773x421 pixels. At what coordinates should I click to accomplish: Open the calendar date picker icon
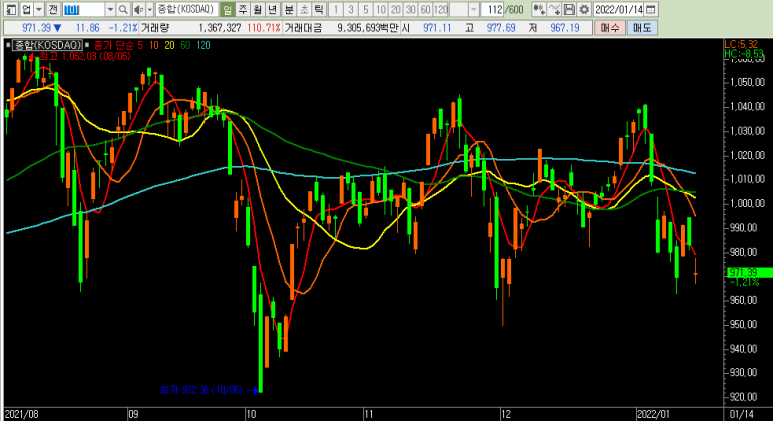(x=651, y=9)
